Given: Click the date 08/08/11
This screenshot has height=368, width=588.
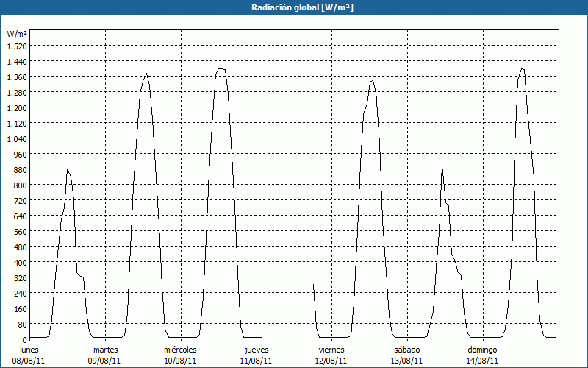Looking at the screenshot, I should pos(29,361).
